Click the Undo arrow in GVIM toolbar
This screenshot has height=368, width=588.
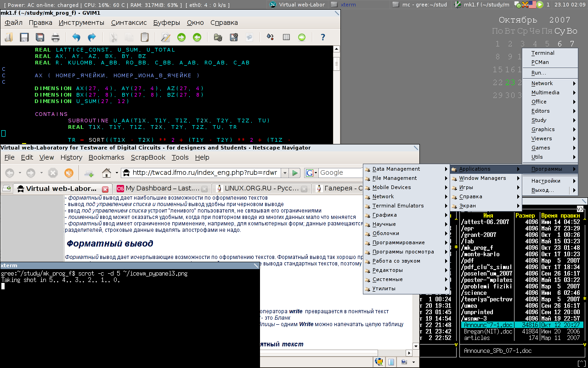click(76, 37)
